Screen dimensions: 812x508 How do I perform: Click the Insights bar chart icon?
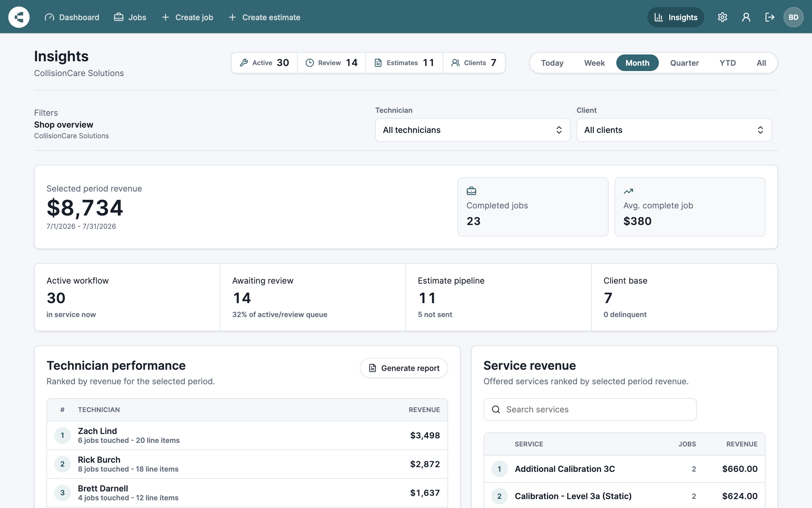(x=659, y=17)
